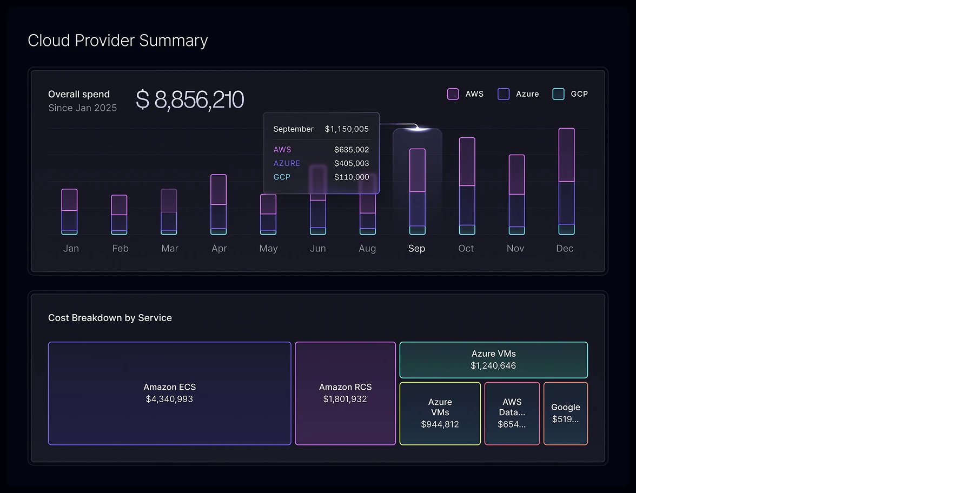The image size is (980, 493).
Task: Click the highlighted September bar
Action: pyautogui.click(x=417, y=191)
